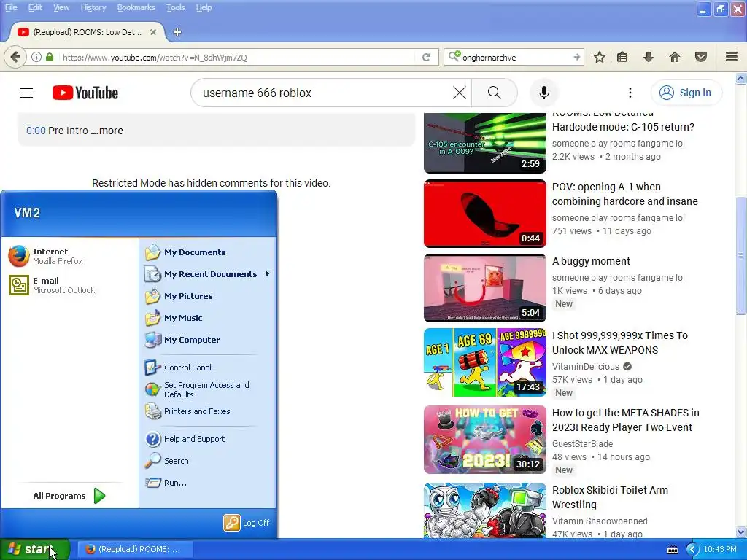Open Search from Start menu
Viewport: 747px width, 560px height.
coord(208,461)
